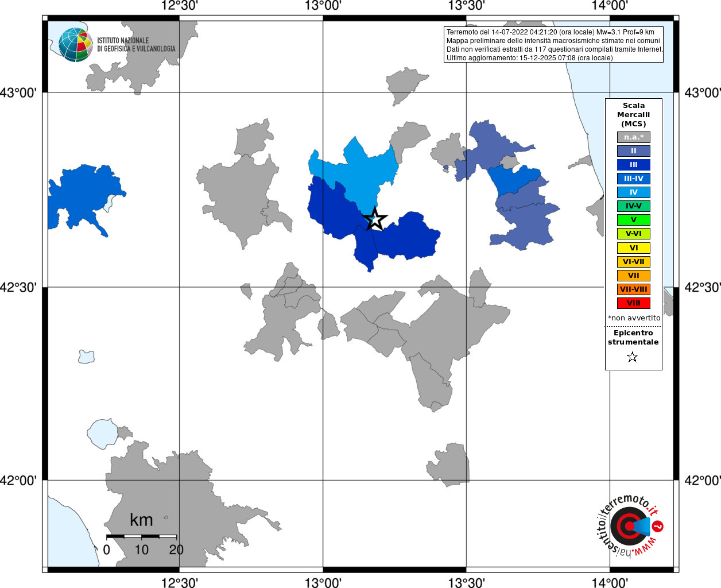721x588 pixels.
Task: Click the right 42°30' latitude label
Action: point(702,287)
